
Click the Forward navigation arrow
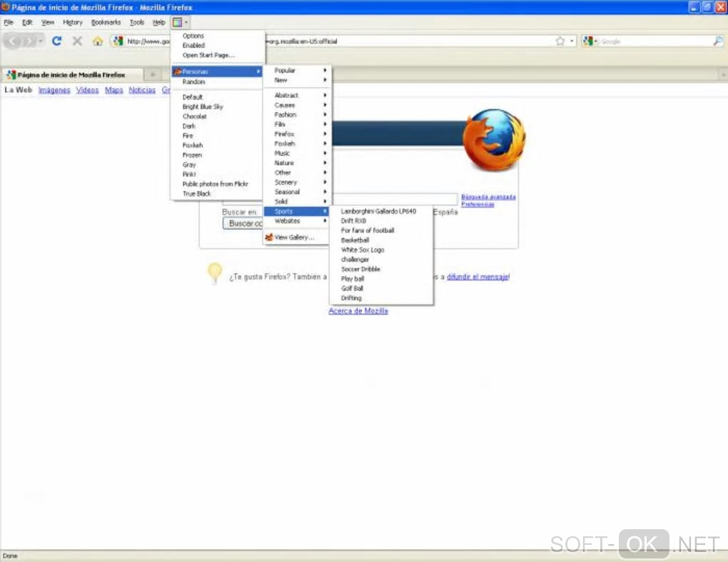(30, 41)
